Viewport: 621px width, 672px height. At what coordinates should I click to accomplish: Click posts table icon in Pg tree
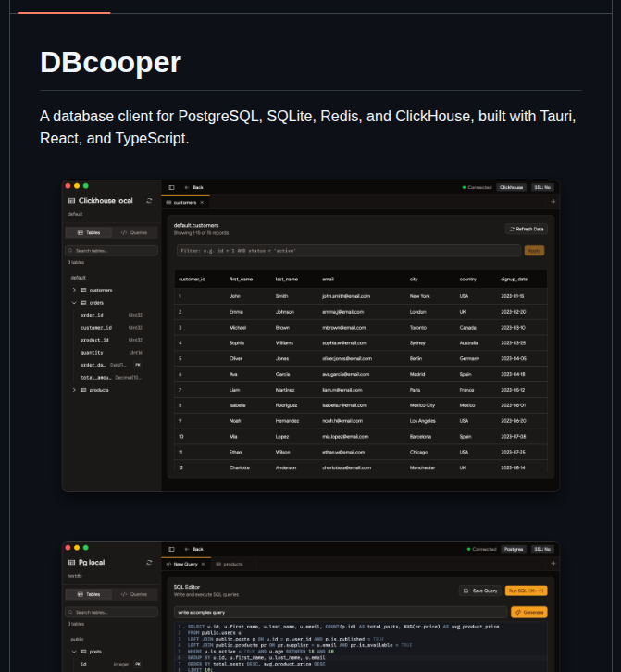83,652
